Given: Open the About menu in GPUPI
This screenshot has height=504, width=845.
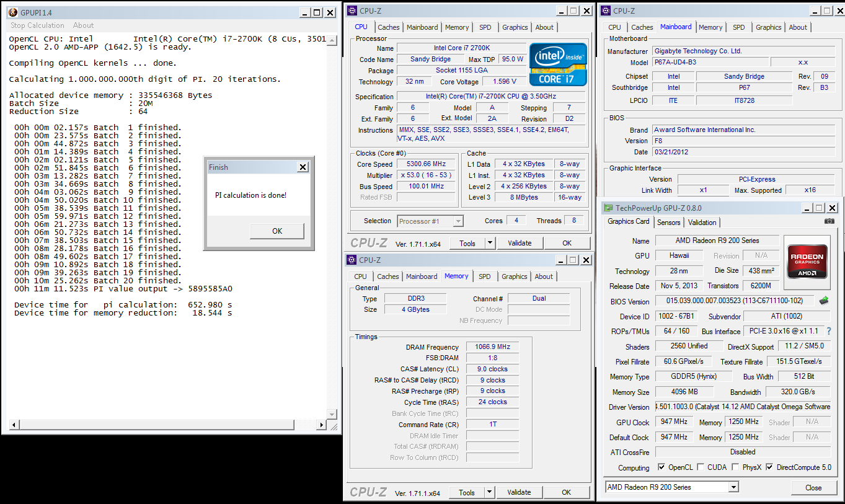Looking at the screenshot, I should 84,25.
